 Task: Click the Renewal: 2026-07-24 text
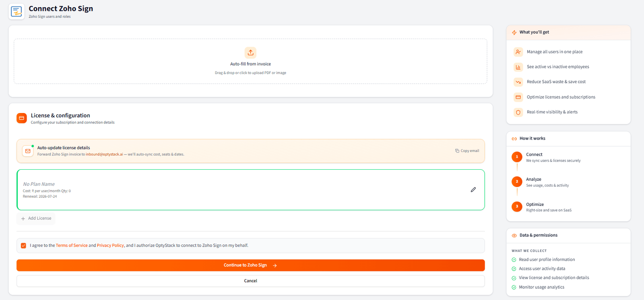(40, 197)
